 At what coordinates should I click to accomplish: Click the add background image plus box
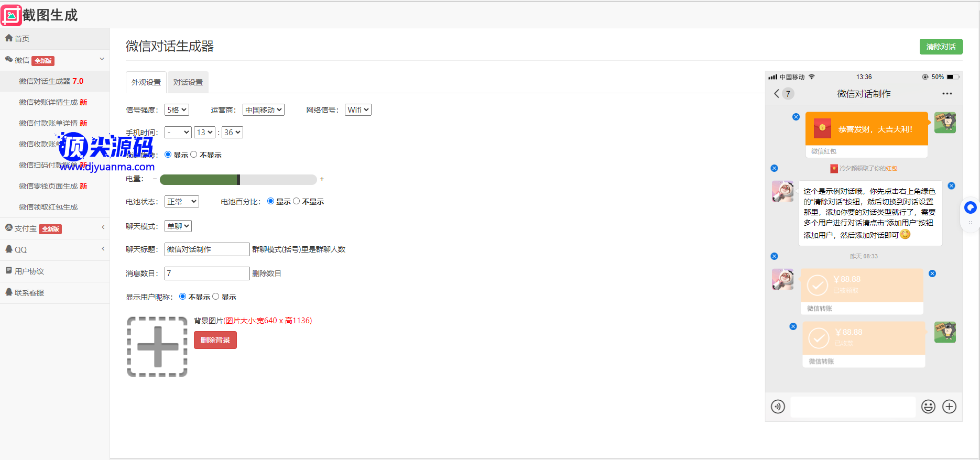(157, 346)
